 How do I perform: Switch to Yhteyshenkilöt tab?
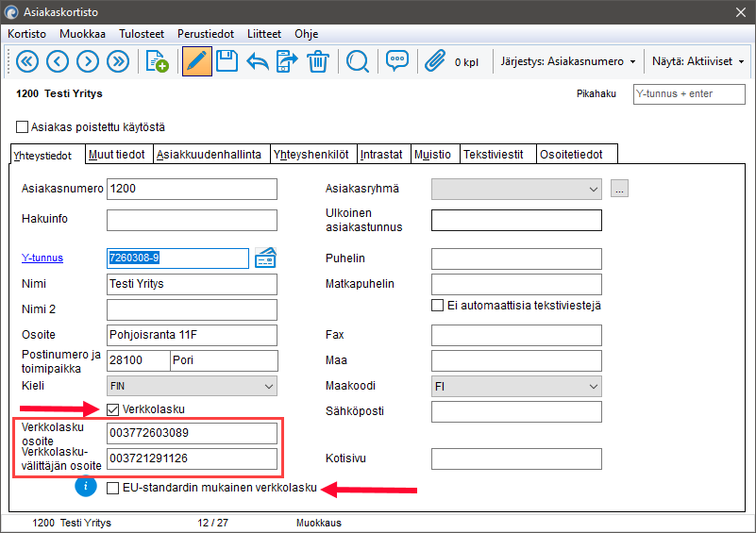pos(314,154)
